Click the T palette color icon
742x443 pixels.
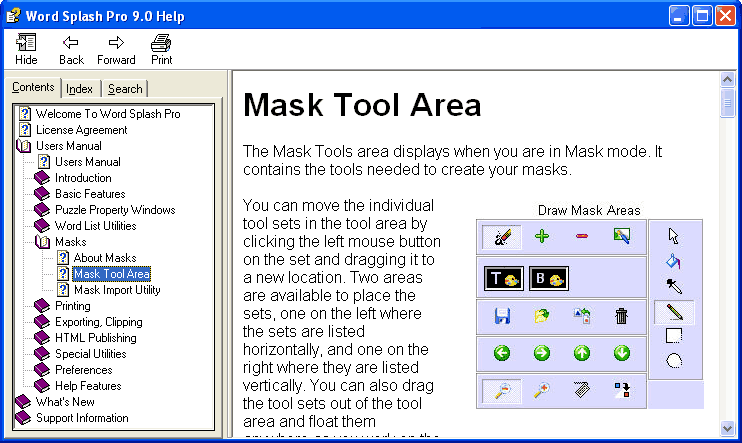point(504,278)
